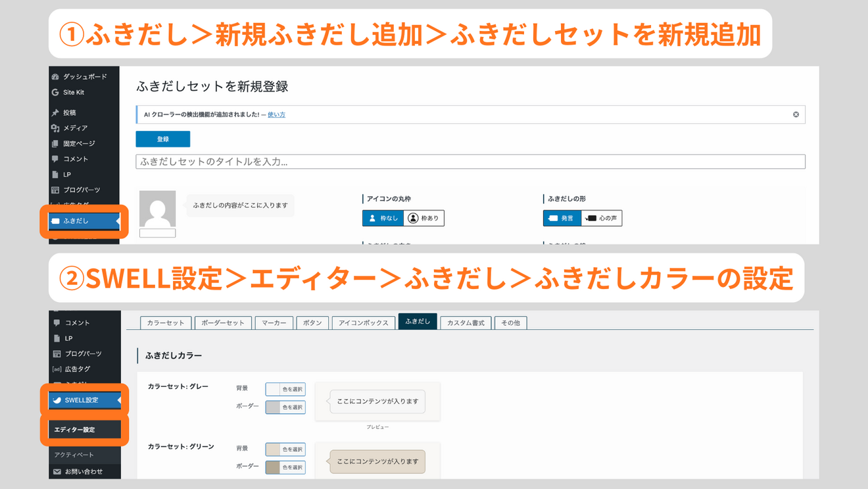Viewport: 868px width, 489px height.
Task: Open the ボーダーセット tab
Action: coord(223,323)
